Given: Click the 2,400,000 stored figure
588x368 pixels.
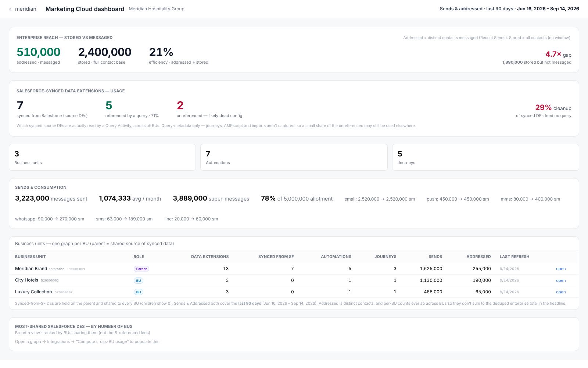Looking at the screenshot, I should click(105, 52).
